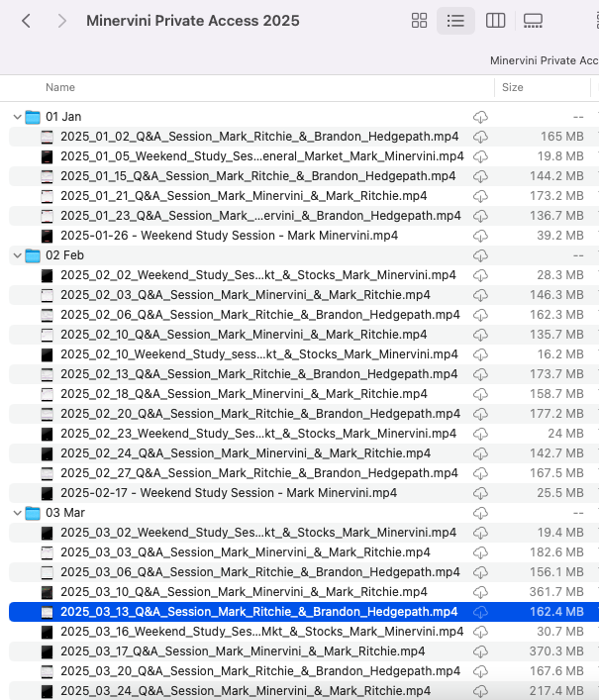Viewport: 599px width, 700px height.
Task: Download 2025_02_06 Q&A Session from cloud
Action: pos(480,315)
